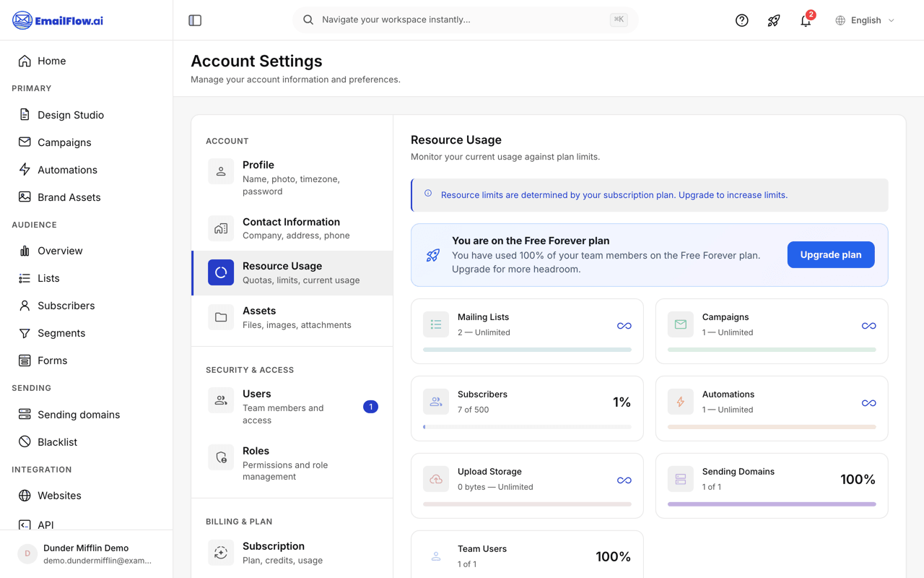Click the Home house icon
Viewport: 924px width, 578px height.
tap(25, 61)
